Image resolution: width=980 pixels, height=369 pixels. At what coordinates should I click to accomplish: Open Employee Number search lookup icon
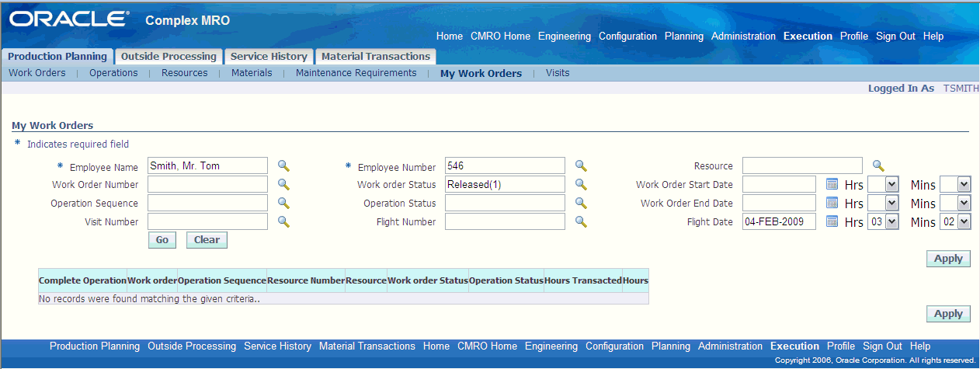(581, 165)
